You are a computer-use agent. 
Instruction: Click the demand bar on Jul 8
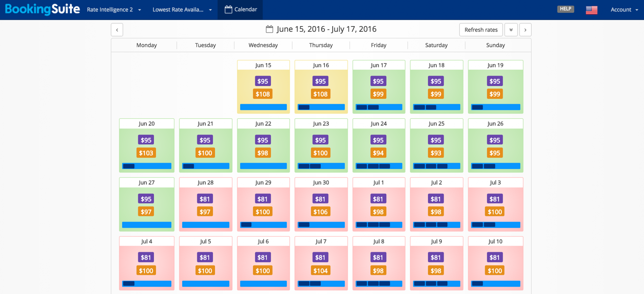coord(379,284)
